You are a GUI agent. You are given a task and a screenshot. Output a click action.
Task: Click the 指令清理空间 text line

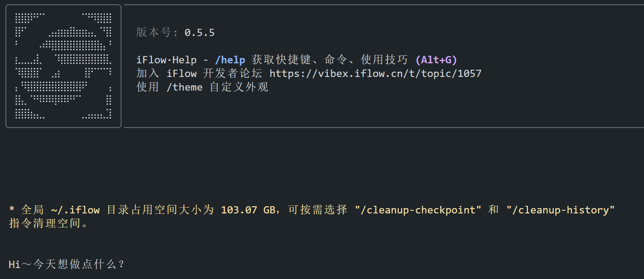click(x=45, y=223)
